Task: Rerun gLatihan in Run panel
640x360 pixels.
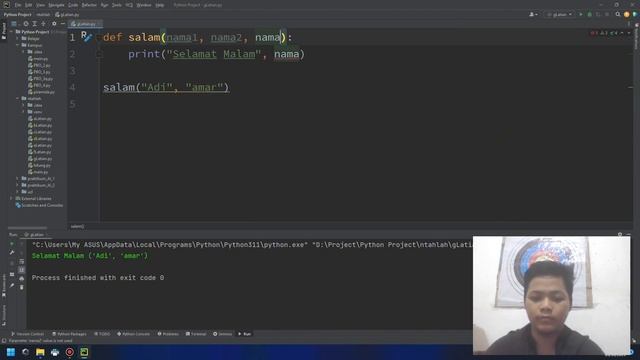Action: [x=12, y=244]
